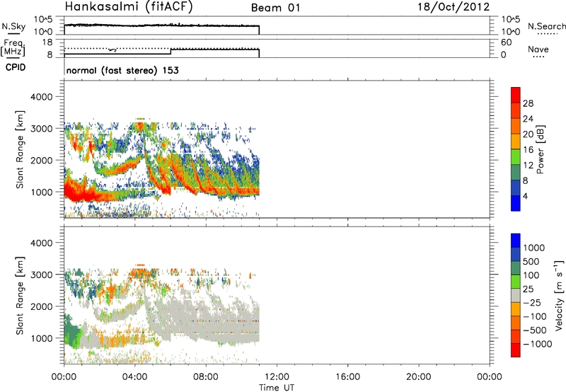The image size is (566, 392).
Task: Click the Velocity [m s⁻¹] colorbar label
Action: pyautogui.click(x=559, y=295)
